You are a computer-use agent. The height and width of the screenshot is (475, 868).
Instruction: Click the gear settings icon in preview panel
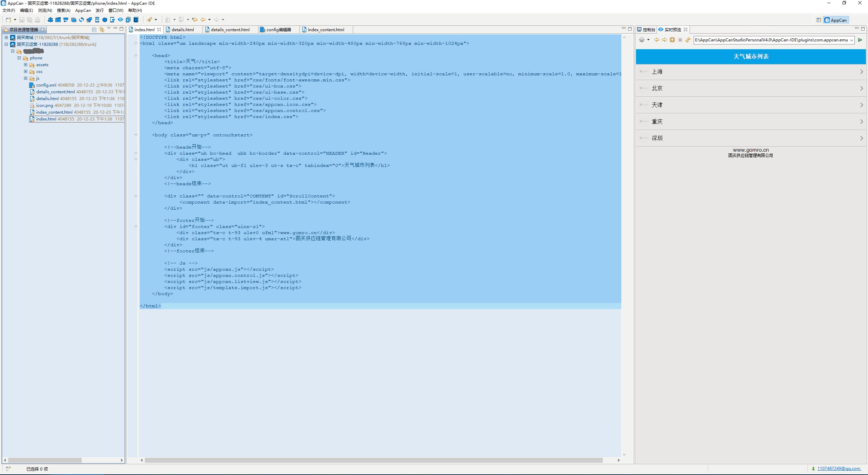[x=641, y=40]
